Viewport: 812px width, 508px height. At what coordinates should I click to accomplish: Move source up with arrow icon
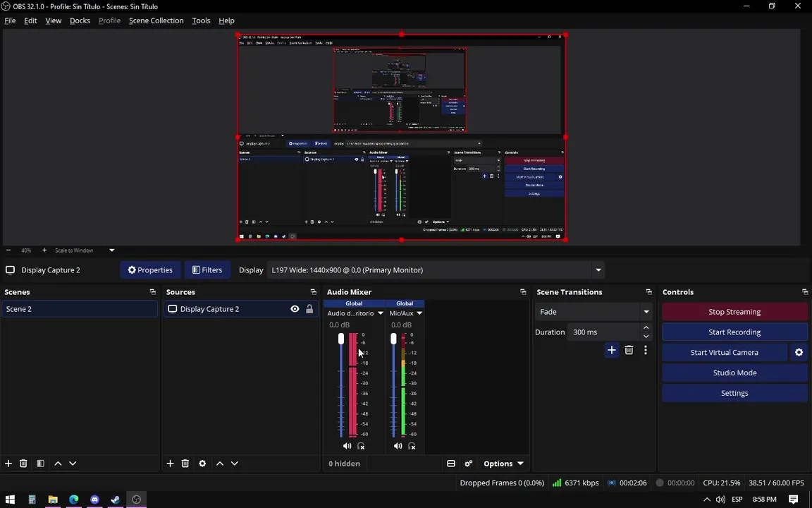click(x=220, y=464)
